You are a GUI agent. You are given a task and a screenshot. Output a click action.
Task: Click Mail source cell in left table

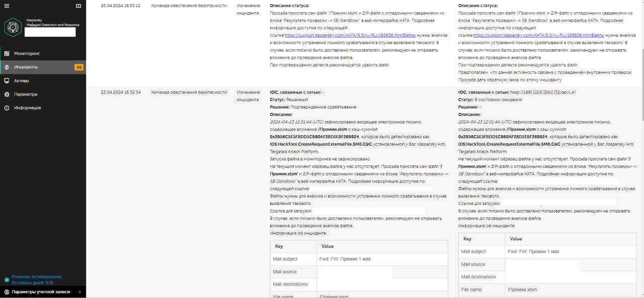pos(293,272)
